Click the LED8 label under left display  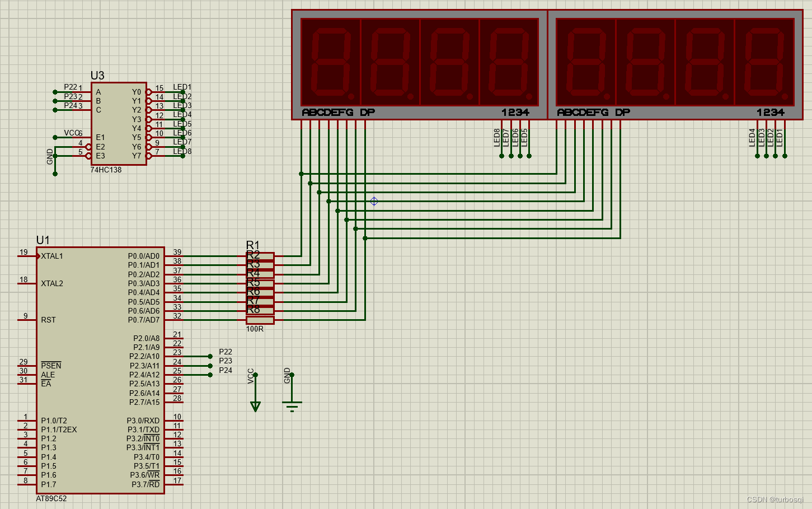[497, 138]
